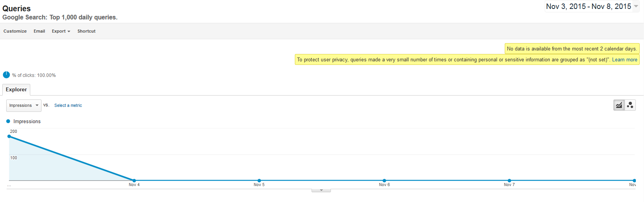Open the Learn more link
Viewport: 644px width, 202px height.
point(625,59)
